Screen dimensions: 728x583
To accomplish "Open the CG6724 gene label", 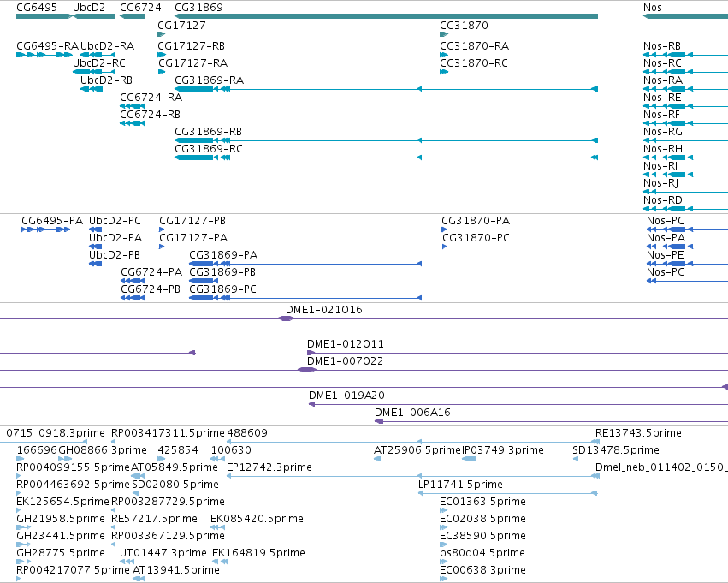I will pos(140,8).
